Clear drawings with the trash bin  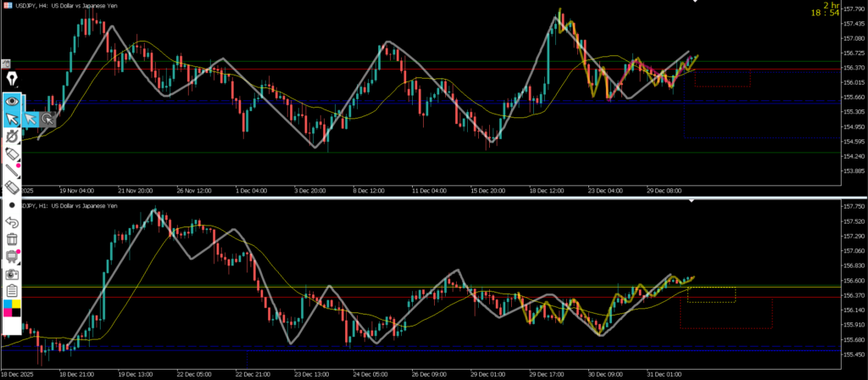(x=12, y=239)
